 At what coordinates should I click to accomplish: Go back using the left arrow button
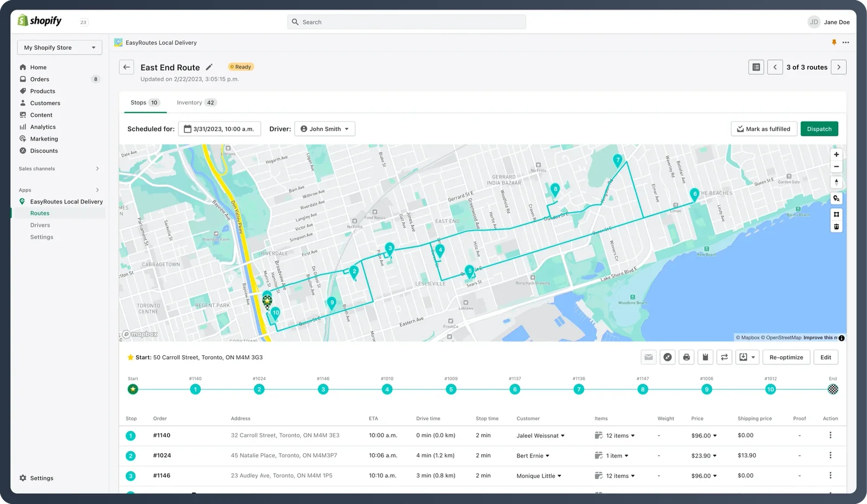pos(126,67)
